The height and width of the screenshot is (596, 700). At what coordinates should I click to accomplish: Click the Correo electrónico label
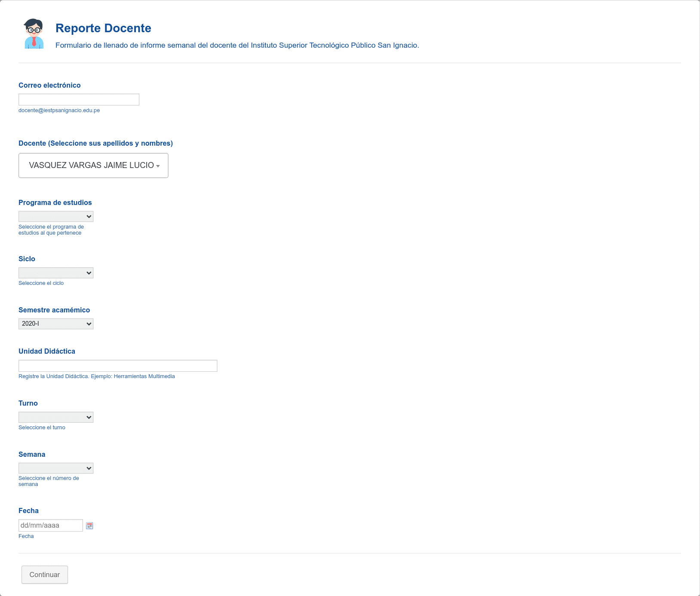coord(49,85)
